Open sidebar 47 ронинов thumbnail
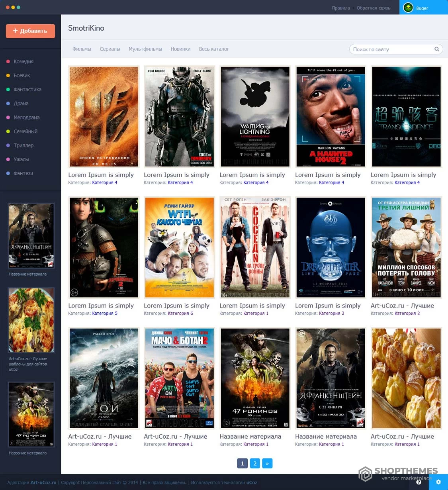Viewport: 448px width, 490px height. click(31, 414)
